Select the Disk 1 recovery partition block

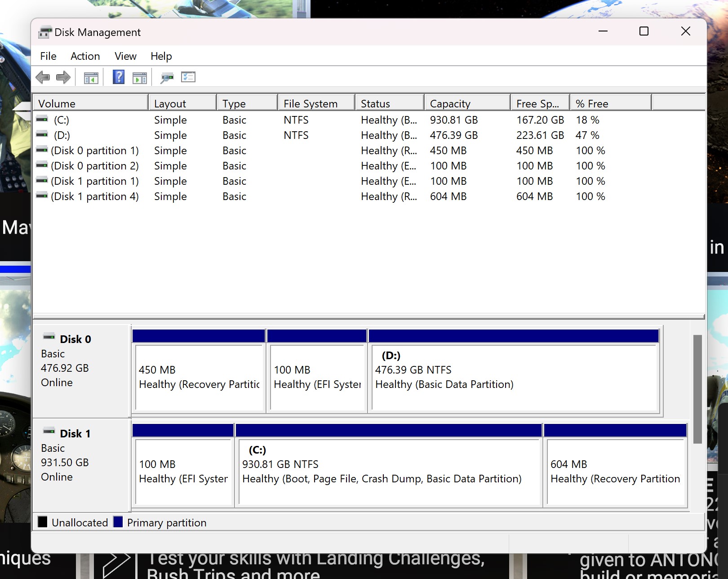tap(615, 472)
